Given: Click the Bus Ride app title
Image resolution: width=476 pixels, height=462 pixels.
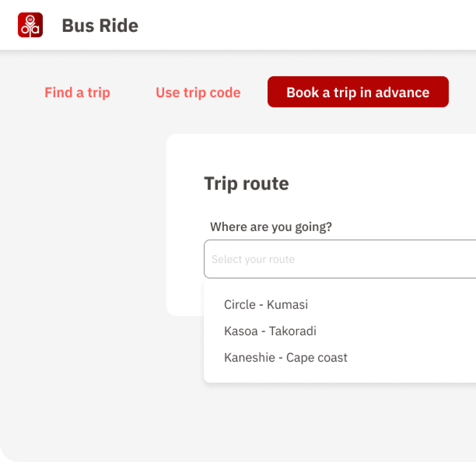Looking at the screenshot, I should [100, 26].
